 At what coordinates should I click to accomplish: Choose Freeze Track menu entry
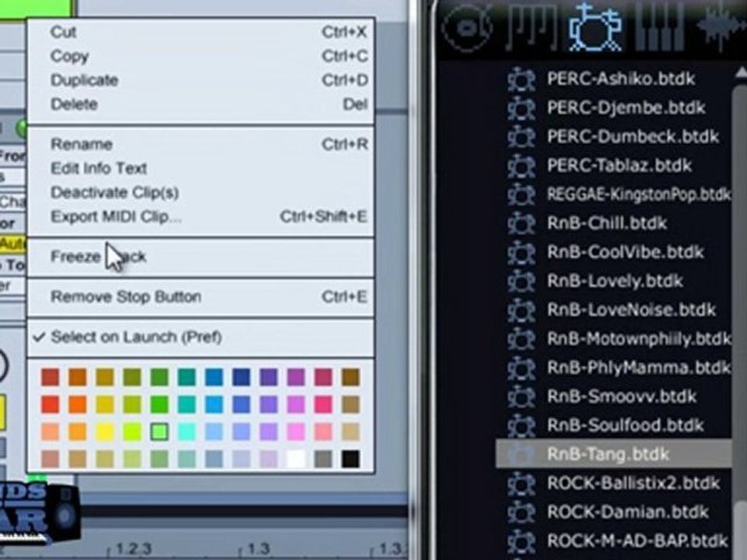[x=201, y=257]
